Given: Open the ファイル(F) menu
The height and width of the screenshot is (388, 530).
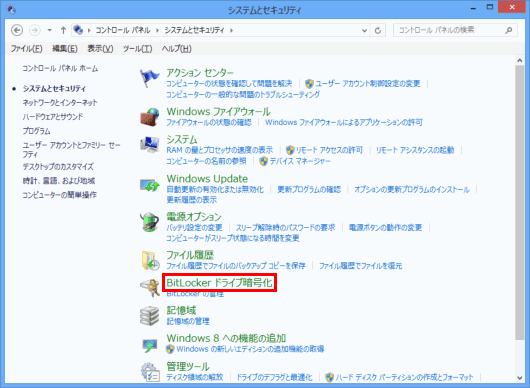Looking at the screenshot, I should [26, 49].
